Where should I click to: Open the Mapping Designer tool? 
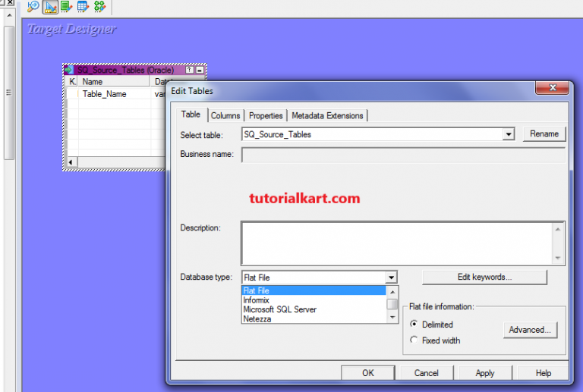pos(99,7)
